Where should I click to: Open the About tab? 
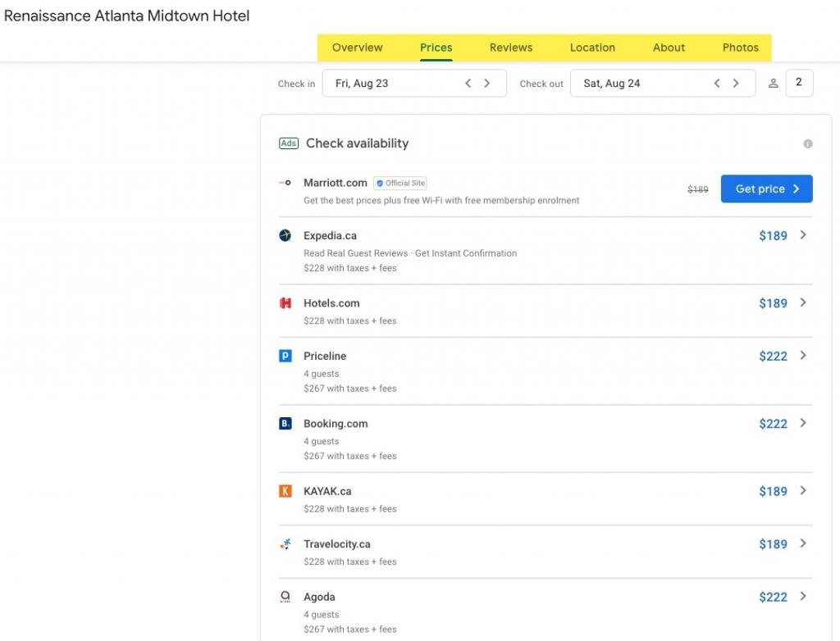(669, 48)
